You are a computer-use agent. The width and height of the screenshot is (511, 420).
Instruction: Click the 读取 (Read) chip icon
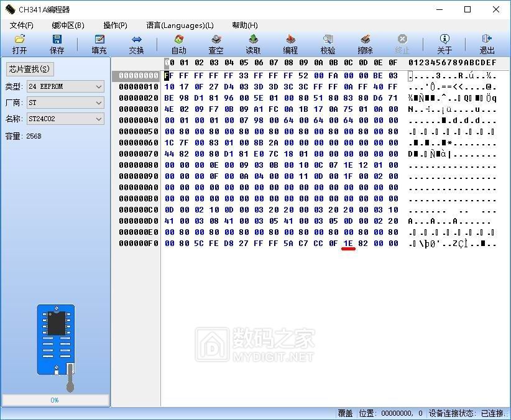[x=253, y=44]
